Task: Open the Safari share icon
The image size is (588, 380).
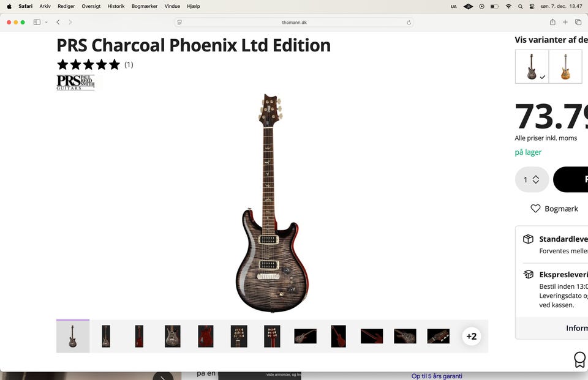Action: 552,22
